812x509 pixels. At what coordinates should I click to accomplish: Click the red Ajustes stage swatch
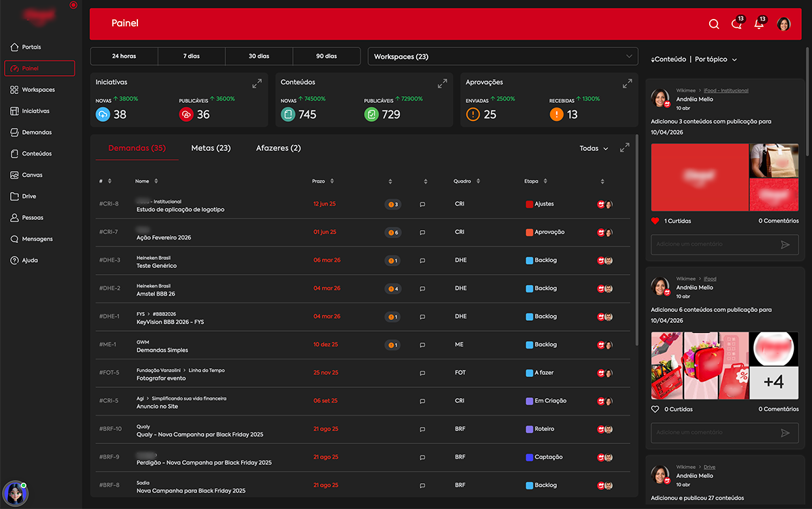pos(529,204)
